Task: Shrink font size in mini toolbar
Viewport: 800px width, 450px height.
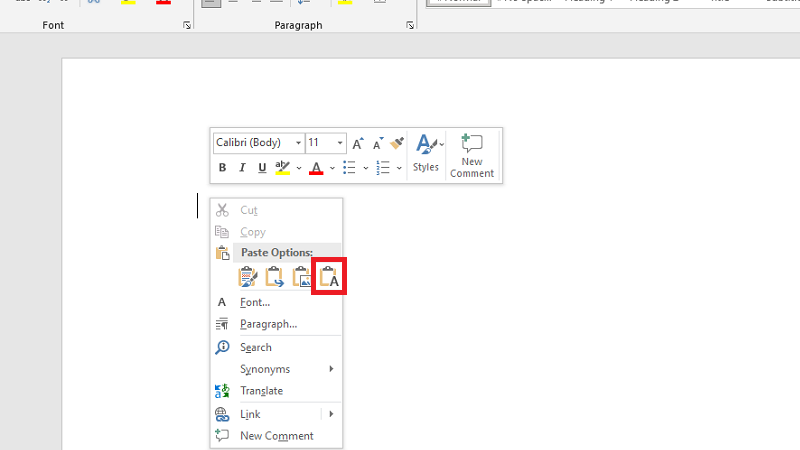Action: click(378, 143)
